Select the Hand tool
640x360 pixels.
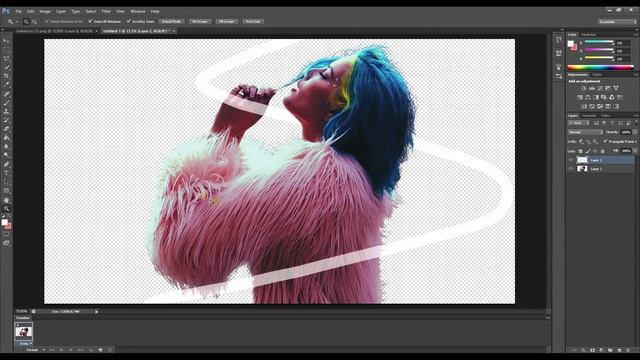(6, 200)
